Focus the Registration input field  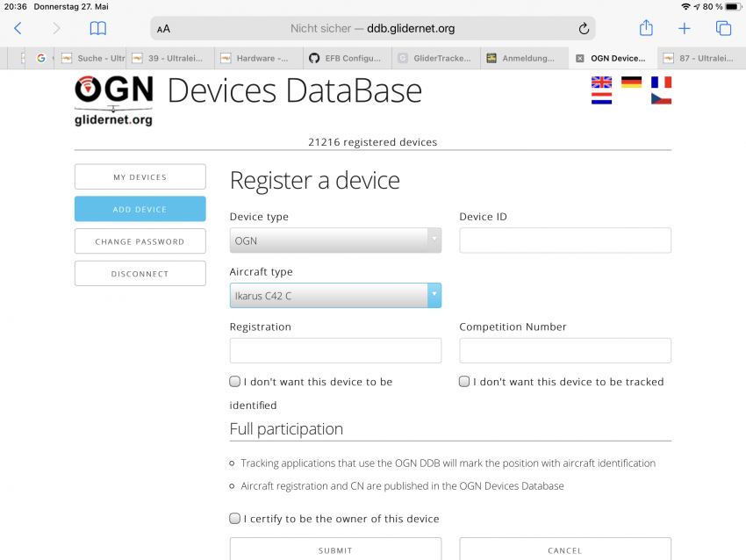pyautogui.click(x=335, y=350)
